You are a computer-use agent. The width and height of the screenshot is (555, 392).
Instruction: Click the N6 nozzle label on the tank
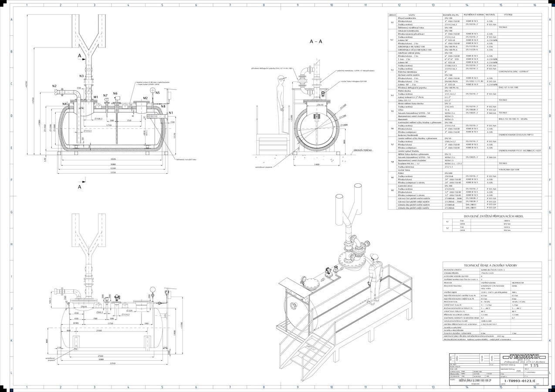115,94
